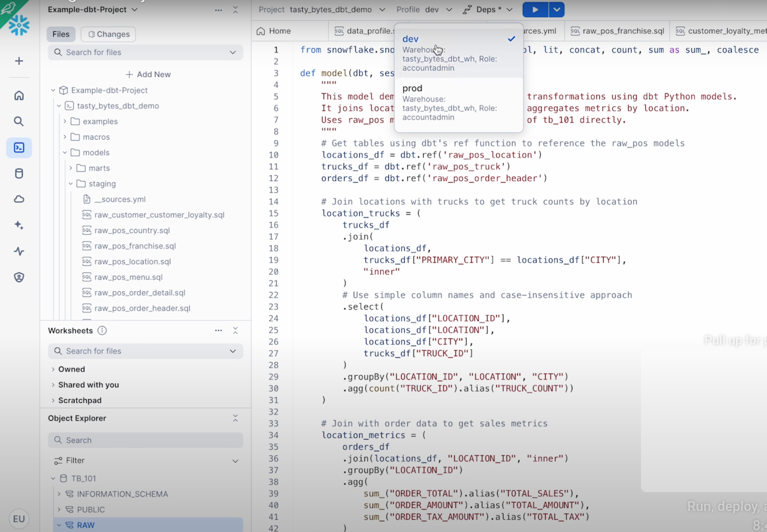This screenshot has height=532, width=767.
Task: Open raw_pos_order_header.sql file
Action: pos(136,308)
